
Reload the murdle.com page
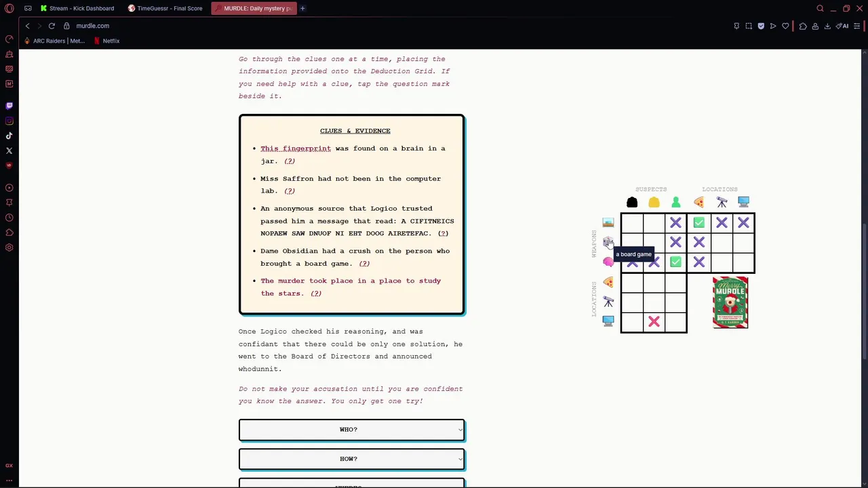click(x=52, y=26)
